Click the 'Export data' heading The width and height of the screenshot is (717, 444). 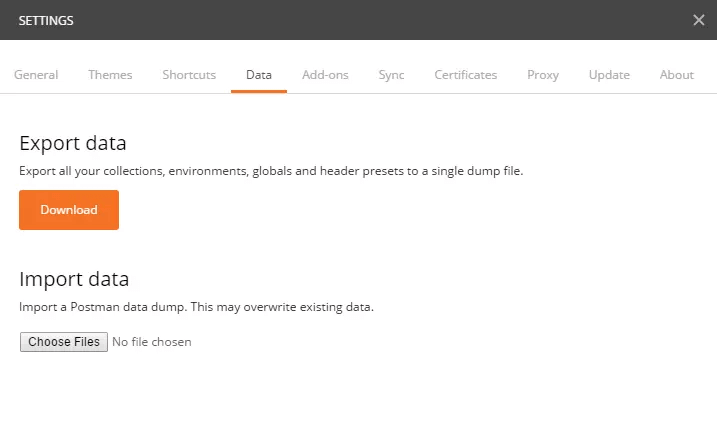[x=73, y=143]
